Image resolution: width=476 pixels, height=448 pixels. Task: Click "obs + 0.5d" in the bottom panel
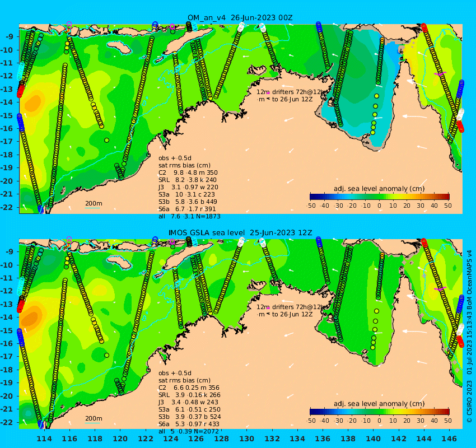click(x=175, y=373)
